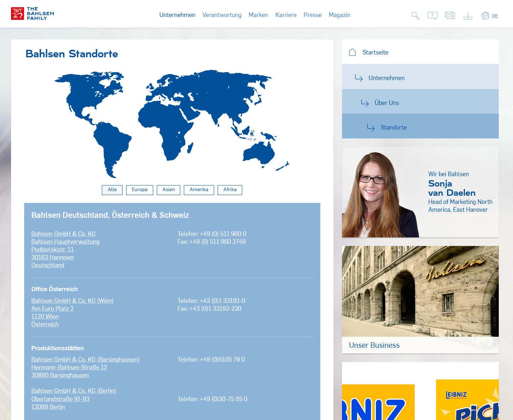Image resolution: width=513 pixels, height=420 pixels.
Task: Click the Österreich country link
Action: pos(45,324)
